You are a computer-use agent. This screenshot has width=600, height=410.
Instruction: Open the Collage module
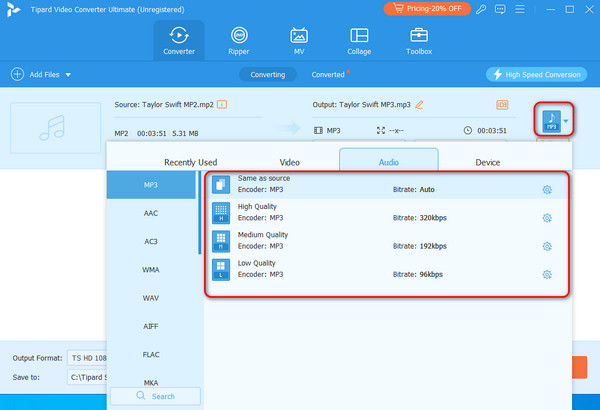point(359,41)
